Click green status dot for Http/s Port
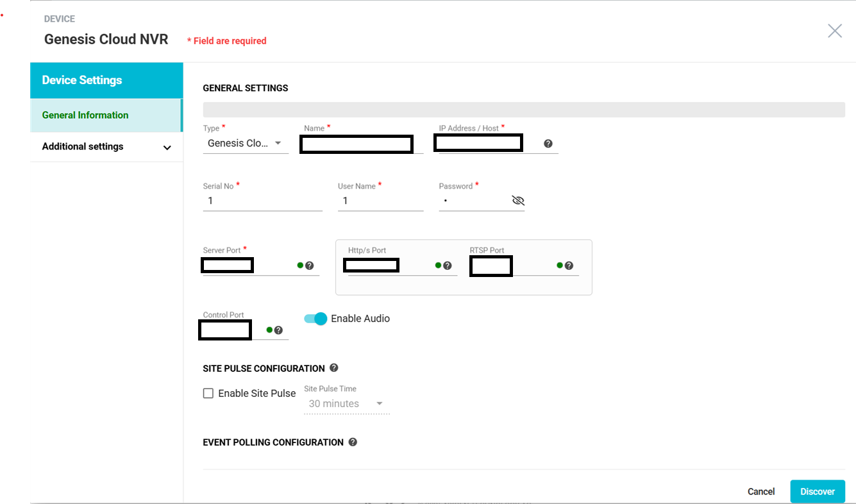This screenshot has height=504, width=856. click(x=439, y=265)
